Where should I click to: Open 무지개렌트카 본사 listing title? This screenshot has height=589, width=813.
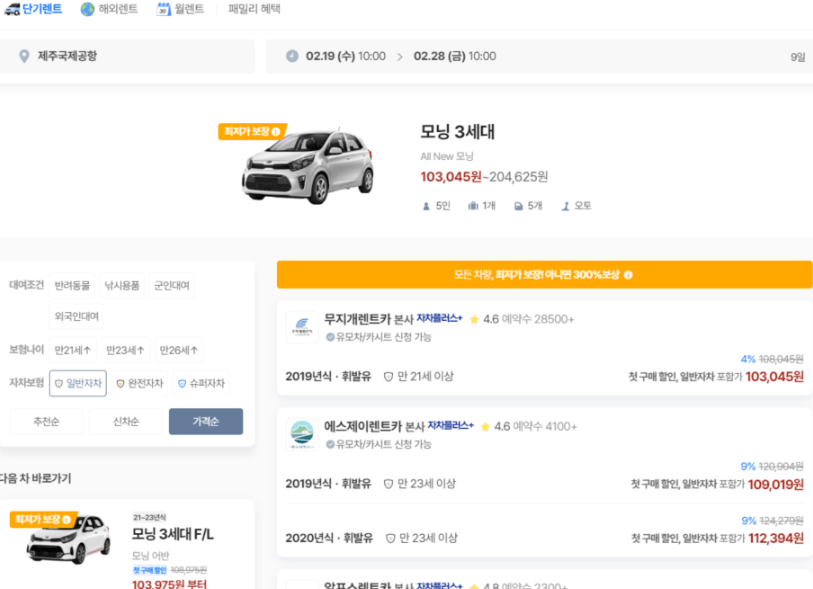point(369,319)
